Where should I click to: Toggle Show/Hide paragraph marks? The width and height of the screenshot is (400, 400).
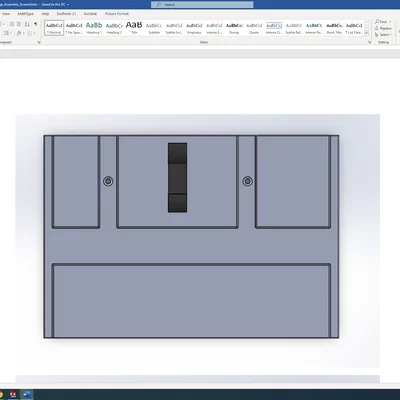(36, 24)
